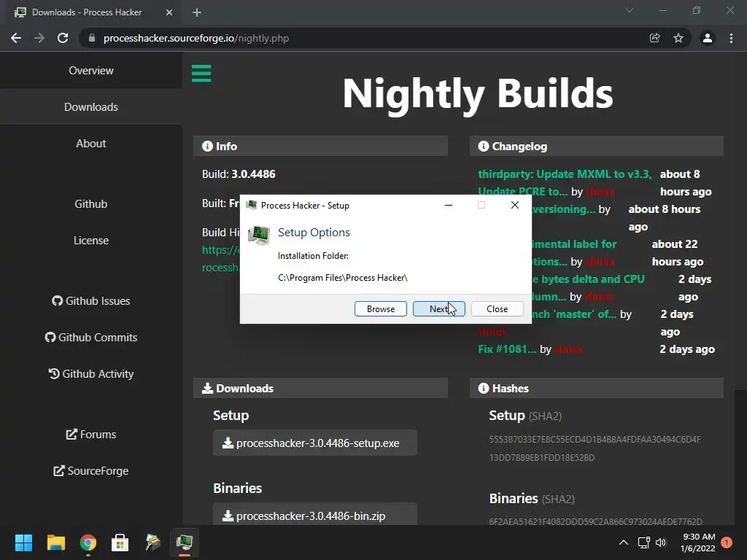Click the address bar URL
Viewport: 747px width, 560px height.
[196, 38]
